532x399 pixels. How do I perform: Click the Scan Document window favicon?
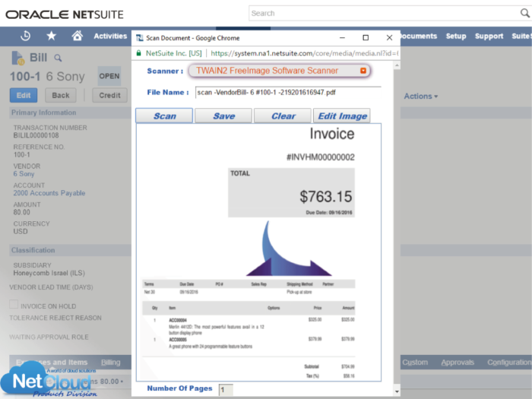pyautogui.click(x=139, y=38)
